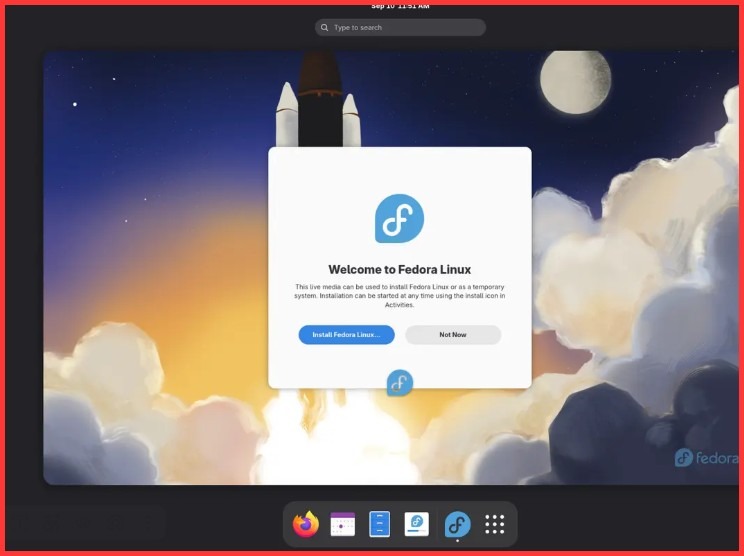Focus the "Type to search" field
Viewport: 744px width, 556px height.
405,28
